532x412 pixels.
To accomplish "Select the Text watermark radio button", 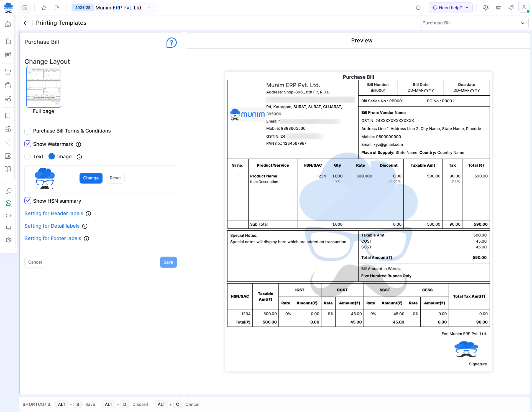I will 28,156.
